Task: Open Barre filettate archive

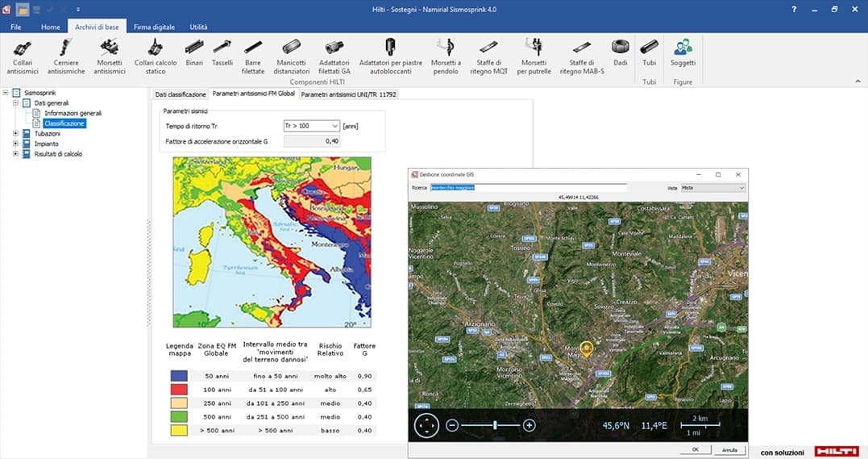Action: 253,56
